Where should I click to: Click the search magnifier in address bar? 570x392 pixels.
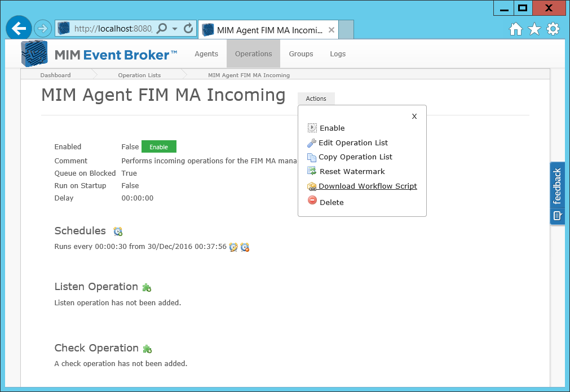tap(162, 28)
